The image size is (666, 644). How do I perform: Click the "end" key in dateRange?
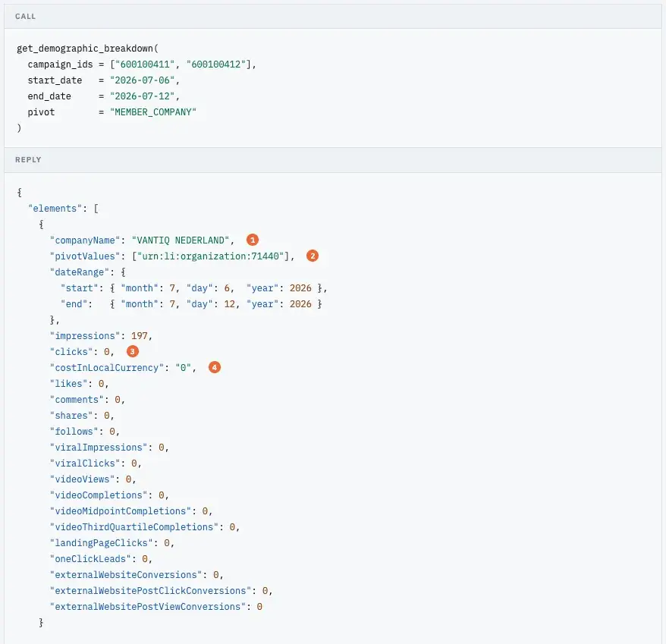[x=74, y=304]
